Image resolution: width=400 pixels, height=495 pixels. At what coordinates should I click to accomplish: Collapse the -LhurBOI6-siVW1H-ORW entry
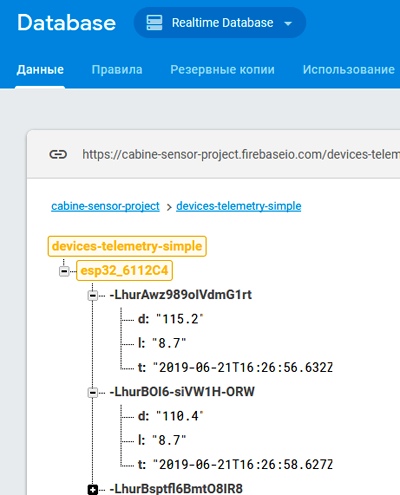click(x=93, y=392)
